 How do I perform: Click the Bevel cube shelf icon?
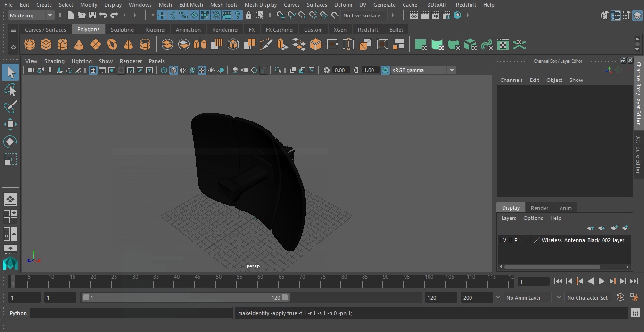(x=316, y=45)
